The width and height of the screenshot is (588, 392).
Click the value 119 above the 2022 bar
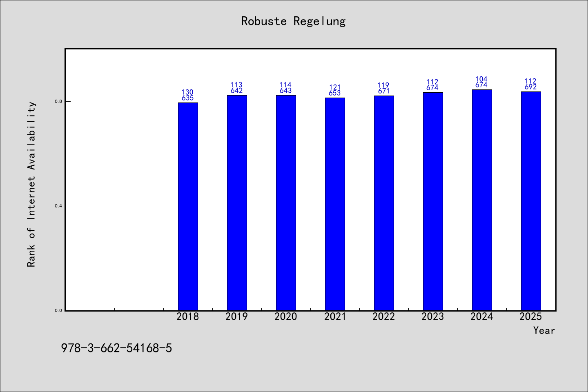click(384, 85)
